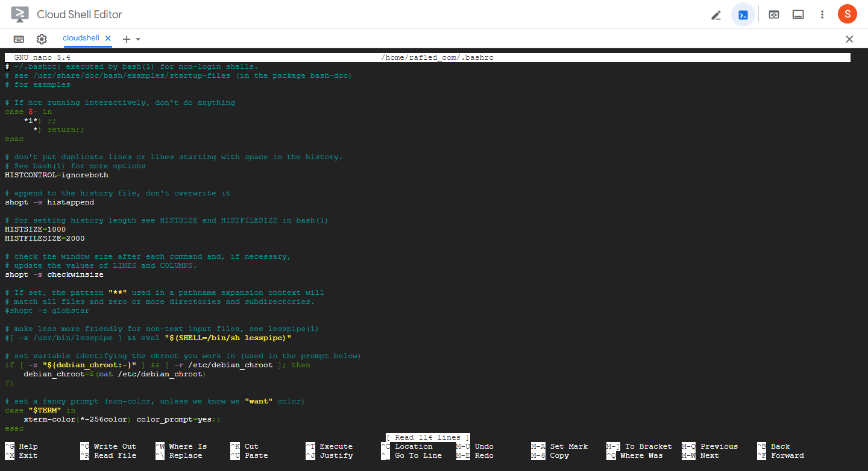The image size is (868, 471).
Task: Expand the session type selector beside plus
Action: click(x=137, y=39)
